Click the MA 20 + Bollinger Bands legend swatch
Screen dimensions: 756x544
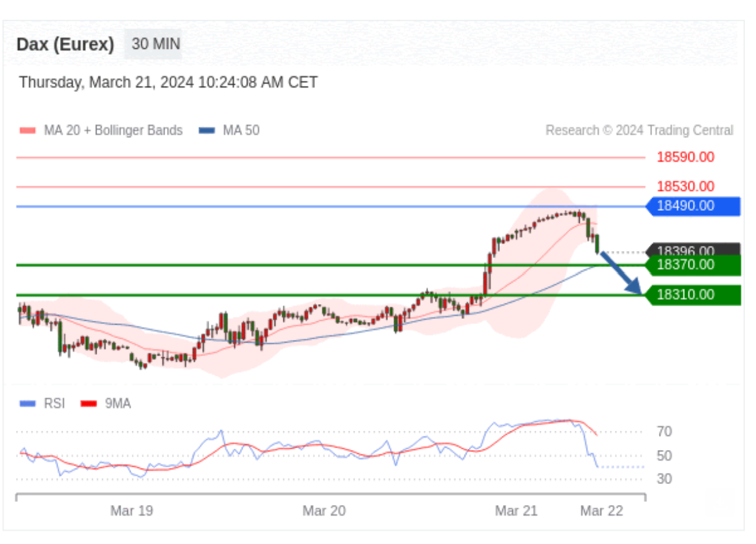[28, 131]
